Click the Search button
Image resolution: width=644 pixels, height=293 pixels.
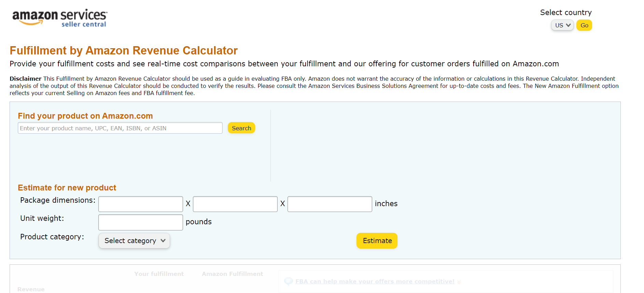pyautogui.click(x=241, y=128)
